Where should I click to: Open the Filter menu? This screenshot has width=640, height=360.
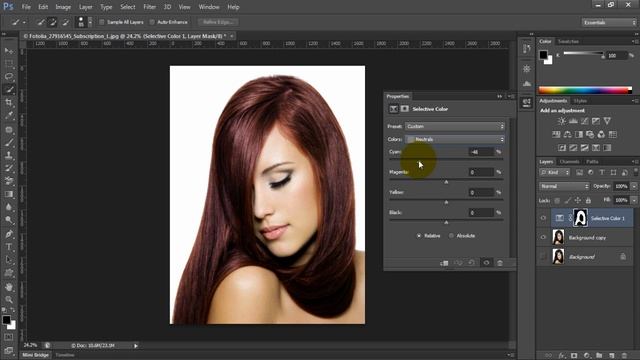coord(149,7)
